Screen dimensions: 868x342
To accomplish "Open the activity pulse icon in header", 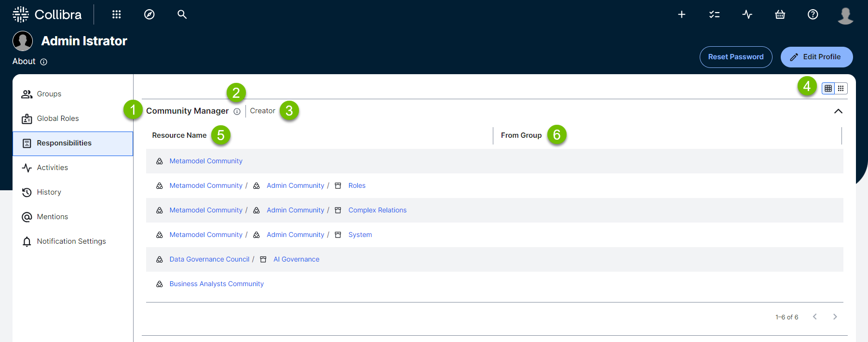I will [x=747, y=14].
